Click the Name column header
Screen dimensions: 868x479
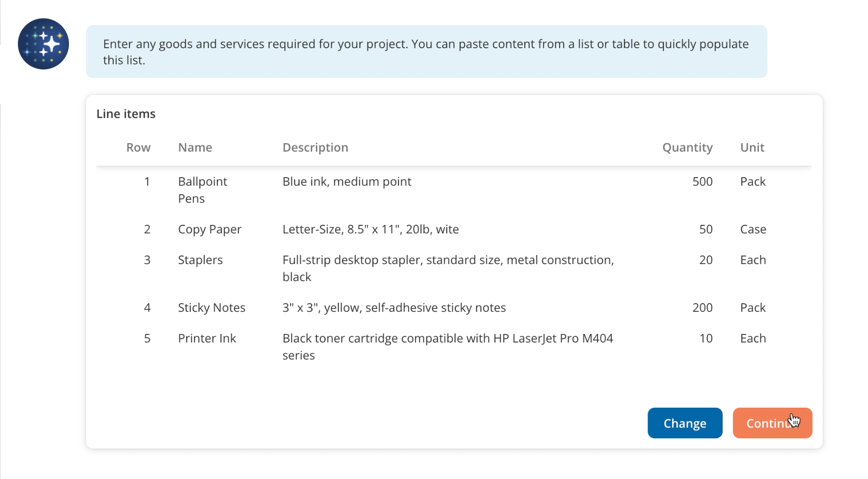coord(195,147)
